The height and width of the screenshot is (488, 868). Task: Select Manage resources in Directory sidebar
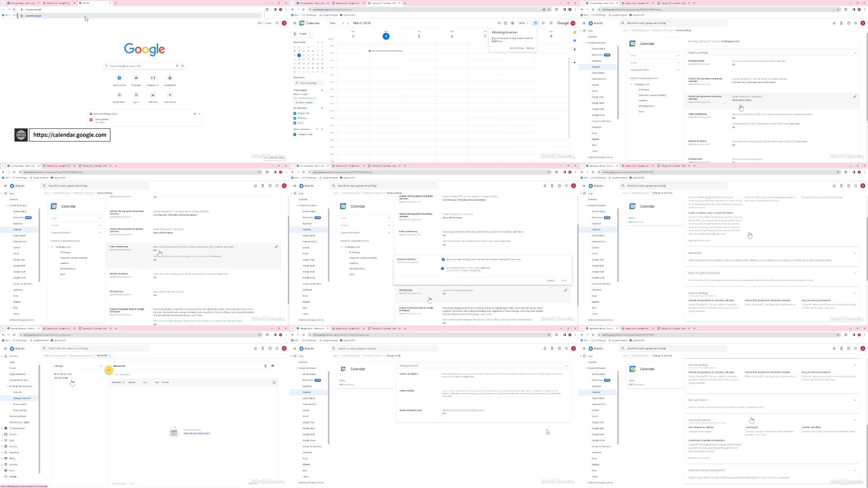[22, 398]
